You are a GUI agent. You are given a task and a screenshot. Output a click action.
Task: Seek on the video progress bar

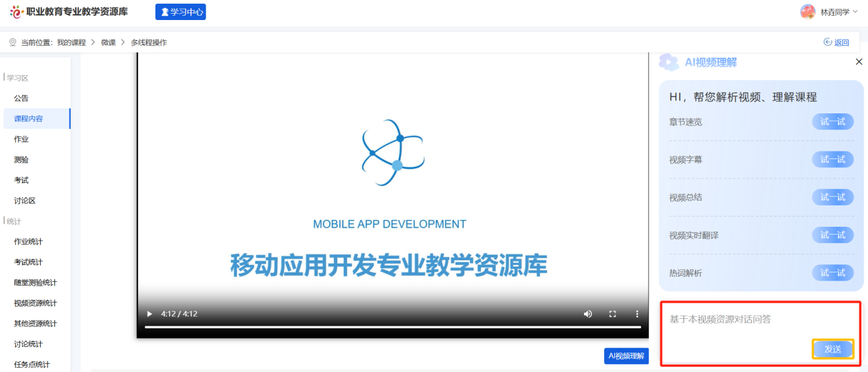click(x=393, y=327)
